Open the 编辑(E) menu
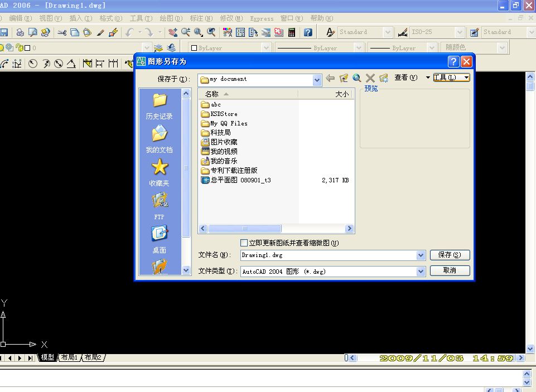The height and width of the screenshot is (392, 536). point(20,18)
